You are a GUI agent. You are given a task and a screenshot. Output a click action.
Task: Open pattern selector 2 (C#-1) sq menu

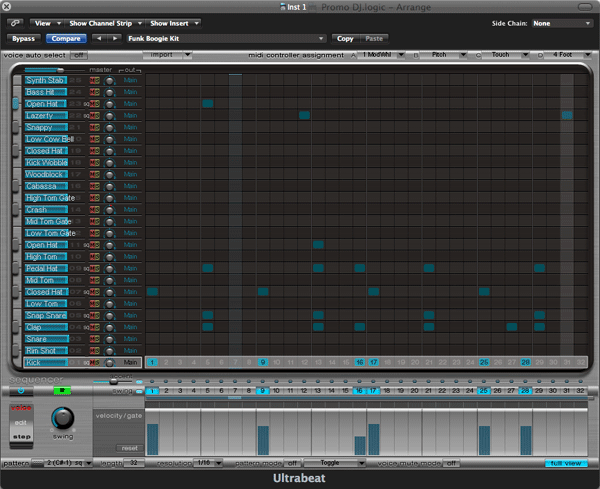click(x=68, y=463)
